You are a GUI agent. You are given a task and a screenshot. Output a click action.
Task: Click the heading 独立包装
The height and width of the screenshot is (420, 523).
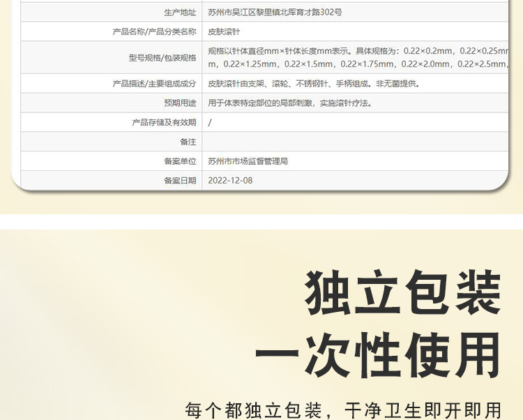(x=402, y=292)
